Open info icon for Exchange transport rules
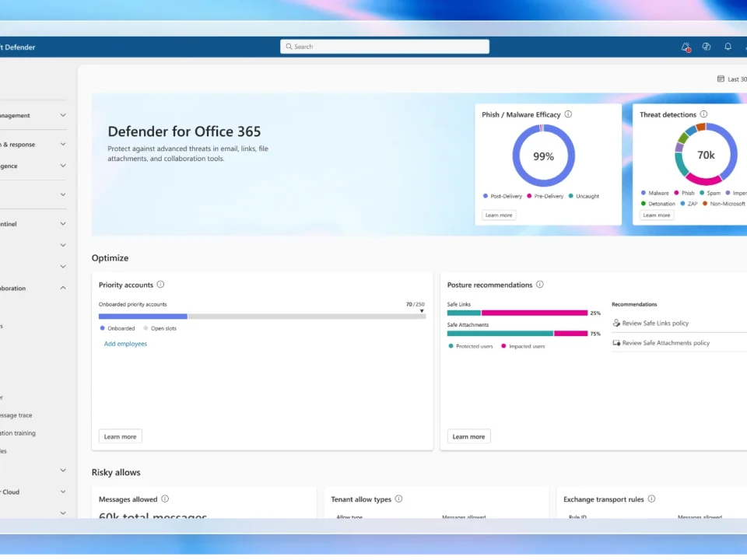The height and width of the screenshot is (560, 747). pos(651,499)
